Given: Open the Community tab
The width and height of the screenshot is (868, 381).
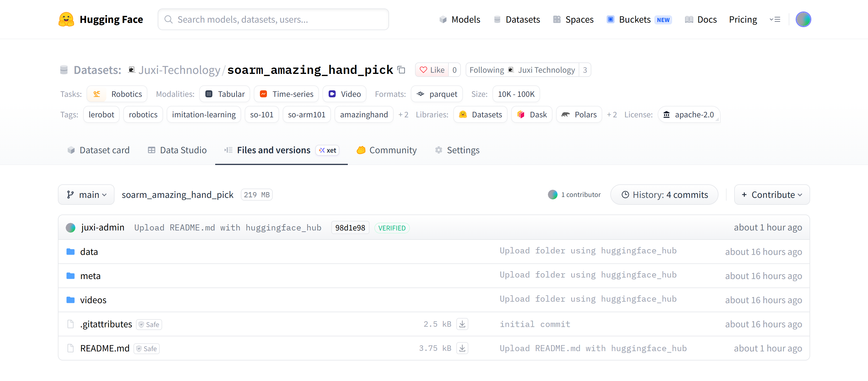Looking at the screenshot, I should click(x=386, y=150).
